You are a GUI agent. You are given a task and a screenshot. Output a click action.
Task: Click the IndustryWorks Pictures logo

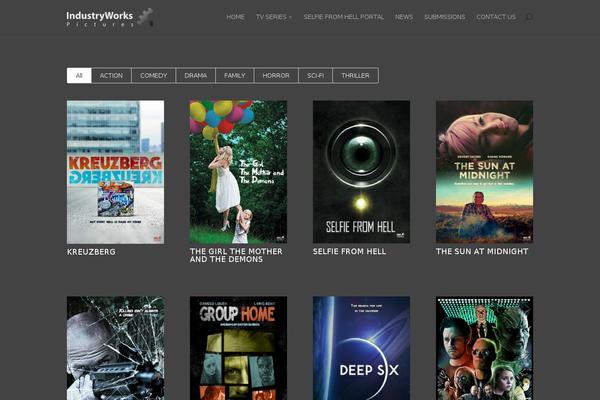point(110,18)
